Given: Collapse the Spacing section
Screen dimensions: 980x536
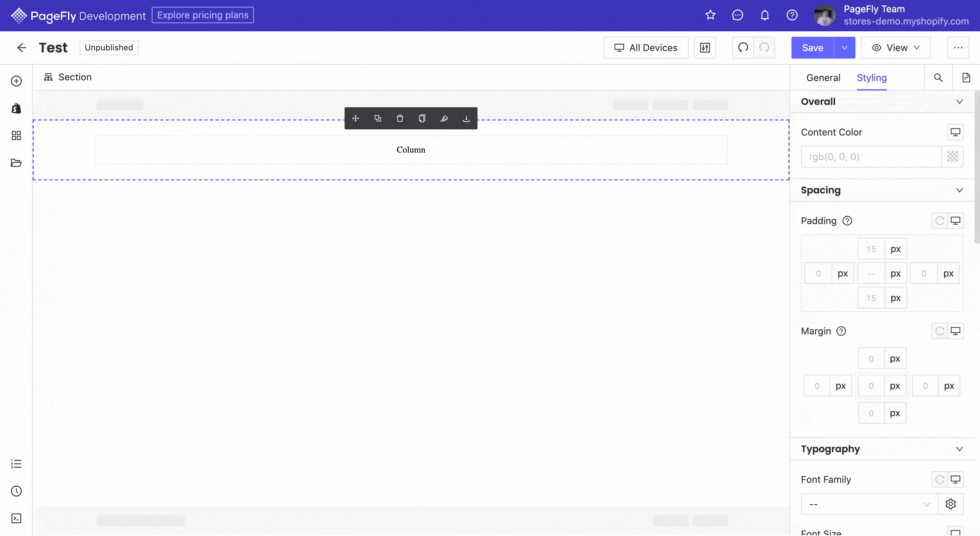Looking at the screenshot, I should pyautogui.click(x=960, y=190).
